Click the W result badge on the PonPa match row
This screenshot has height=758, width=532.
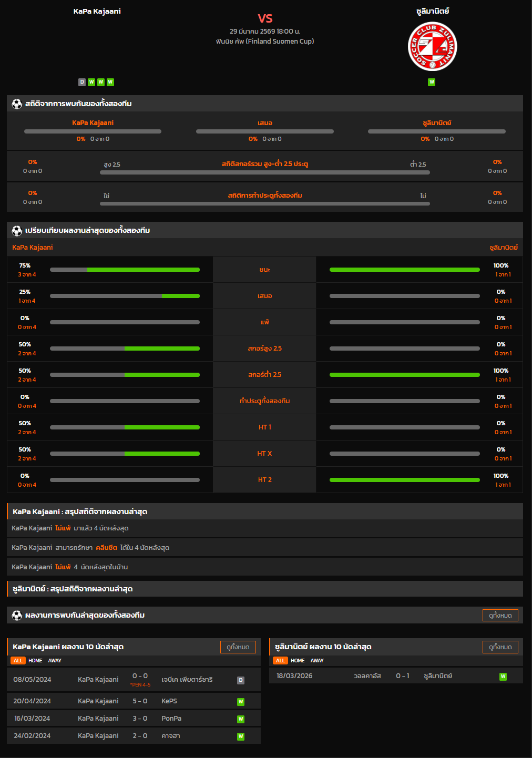241,719
